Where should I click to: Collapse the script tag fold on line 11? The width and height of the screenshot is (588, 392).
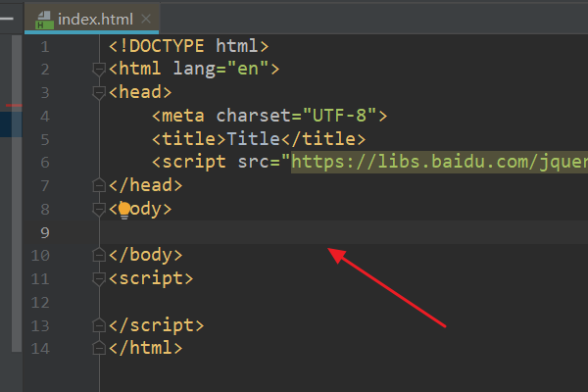(99, 278)
